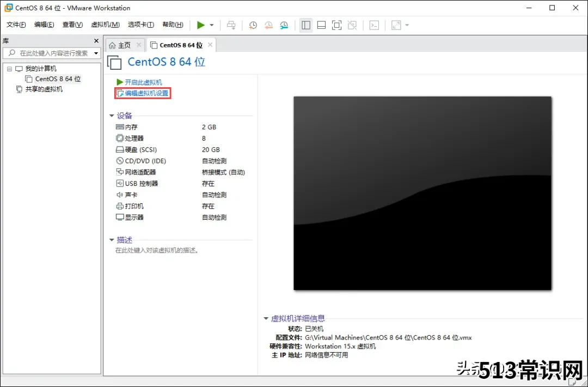Click the 打印机 printer device icon

pyautogui.click(x=120, y=206)
